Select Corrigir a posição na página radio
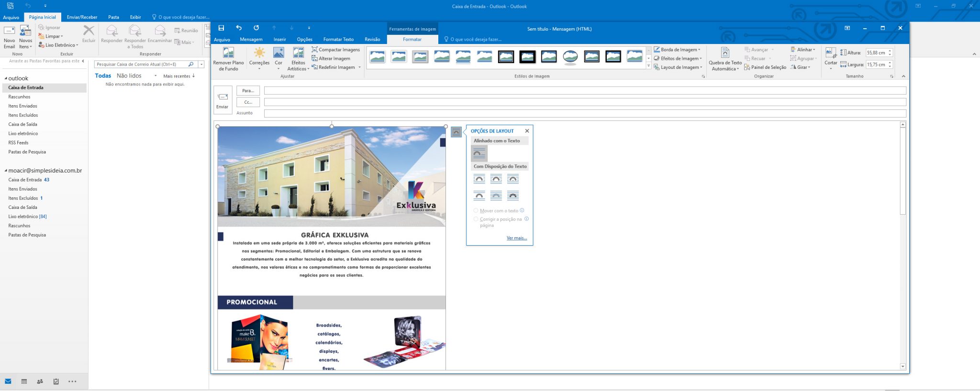Viewport: 980px width, 391px height. pyautogui.click(x=476, y=219)
